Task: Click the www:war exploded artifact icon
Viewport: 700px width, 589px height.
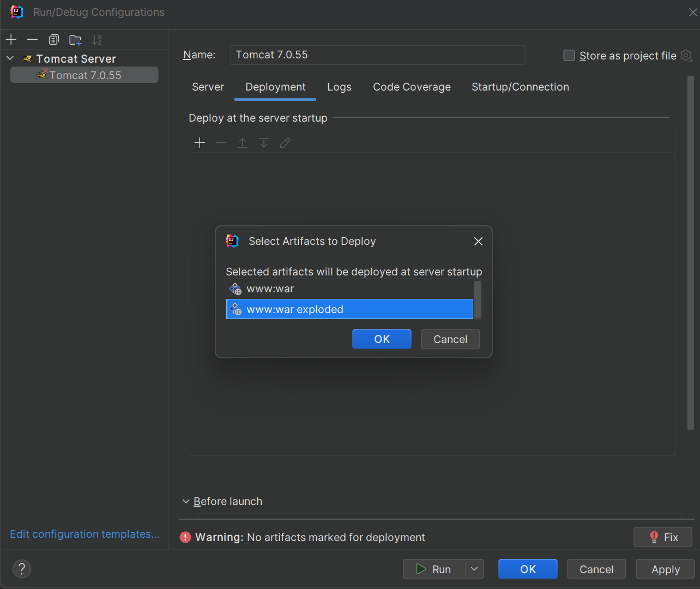Action: click(236, 309)
